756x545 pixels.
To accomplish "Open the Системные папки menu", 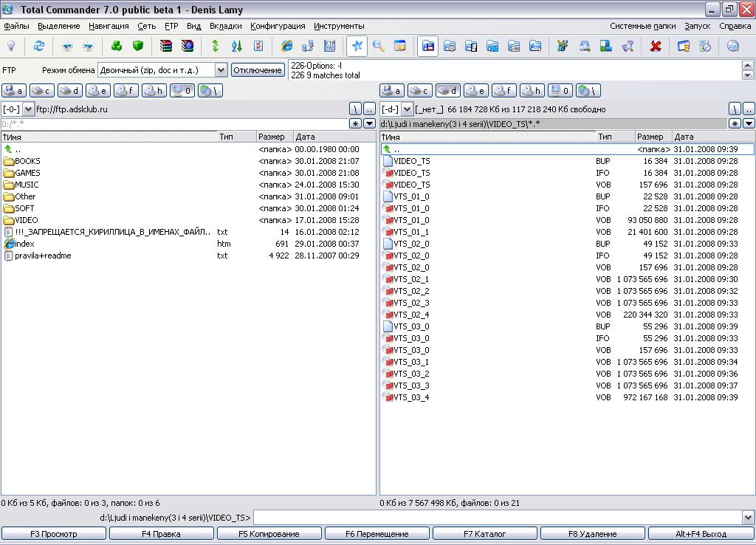I will (x=643, y=26).
